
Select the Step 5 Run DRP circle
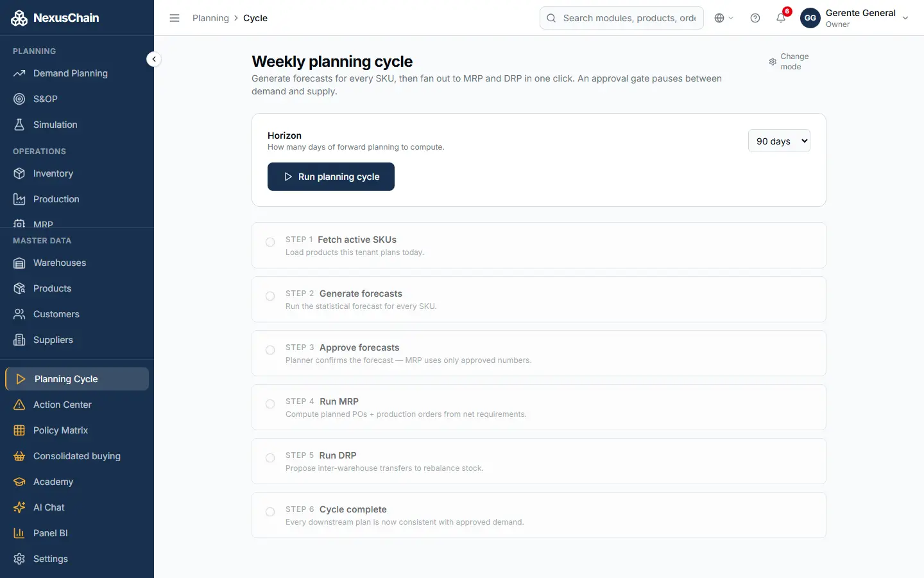pos(270,458)
